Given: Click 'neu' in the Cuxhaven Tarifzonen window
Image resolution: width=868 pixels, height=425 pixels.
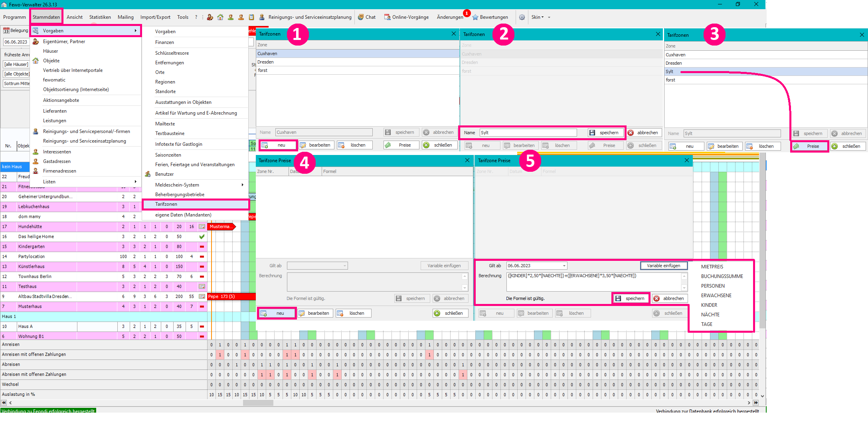Looking at the screenshot, I should click(278, 145).
